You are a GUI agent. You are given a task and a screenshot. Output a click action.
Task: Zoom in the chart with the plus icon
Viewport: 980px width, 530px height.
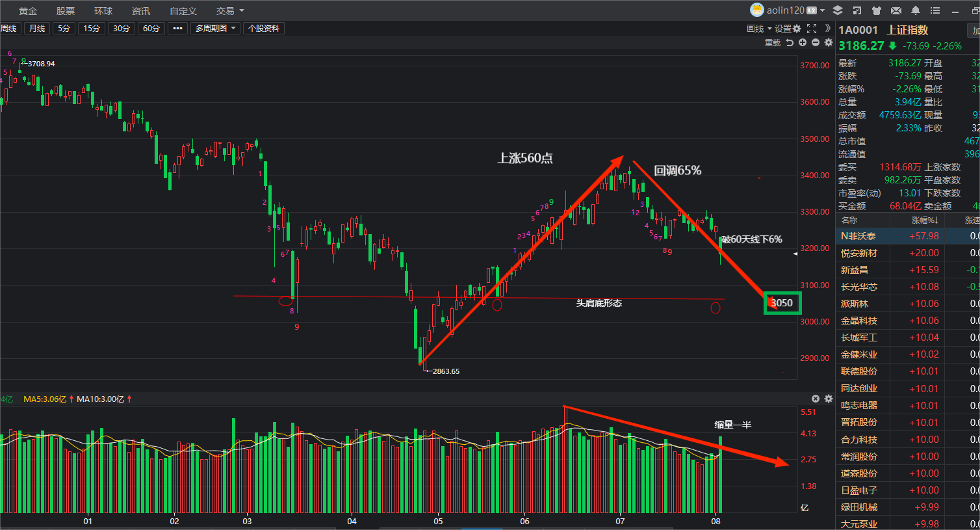tap(803, 42)
